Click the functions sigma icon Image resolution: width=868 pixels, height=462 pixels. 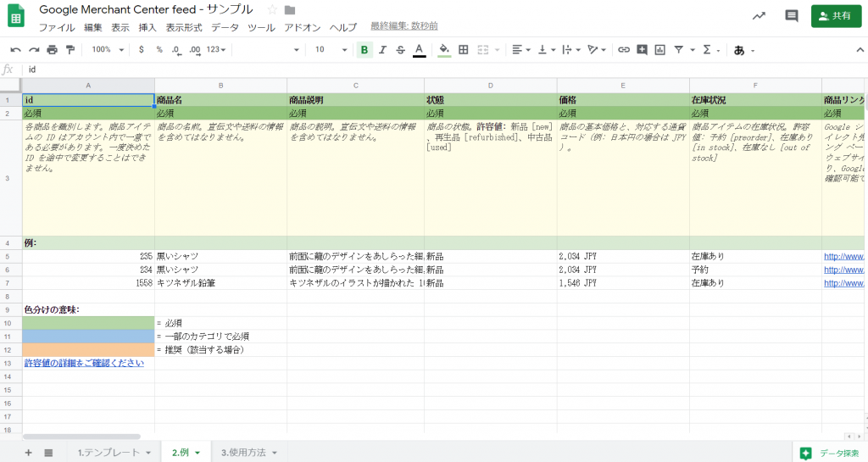pos(707,50)
